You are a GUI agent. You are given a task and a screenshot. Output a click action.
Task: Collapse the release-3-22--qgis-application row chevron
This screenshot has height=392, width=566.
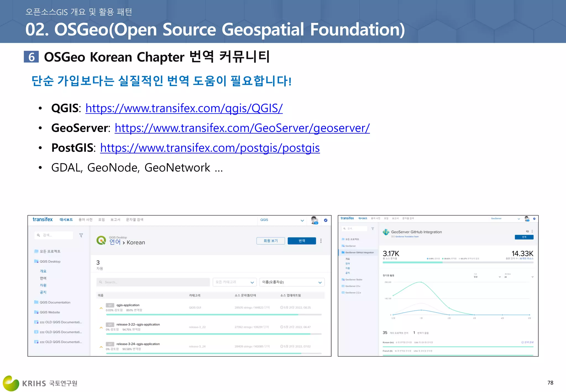101,328
